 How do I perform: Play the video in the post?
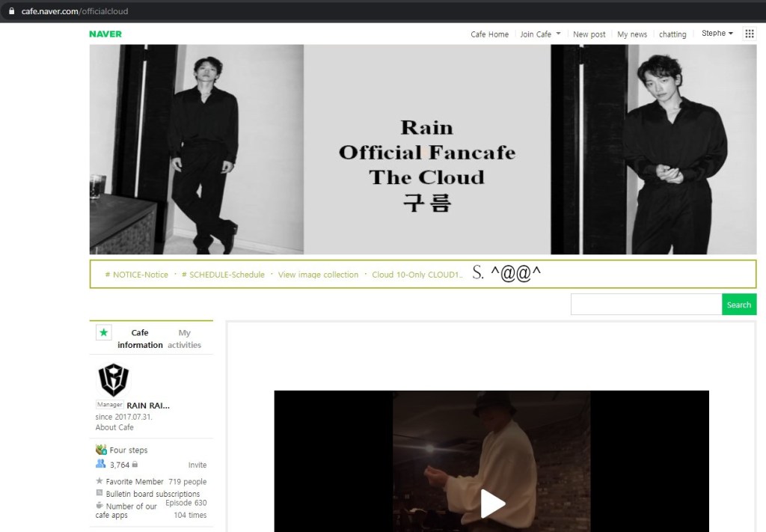[x=491, y=503]
